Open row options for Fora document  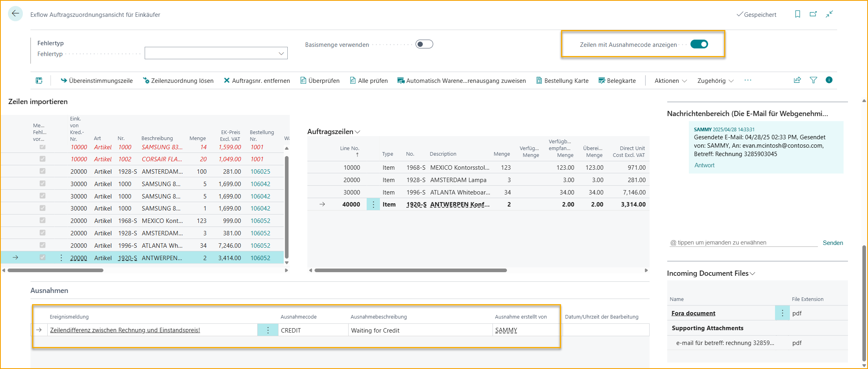tap(782, 313)
